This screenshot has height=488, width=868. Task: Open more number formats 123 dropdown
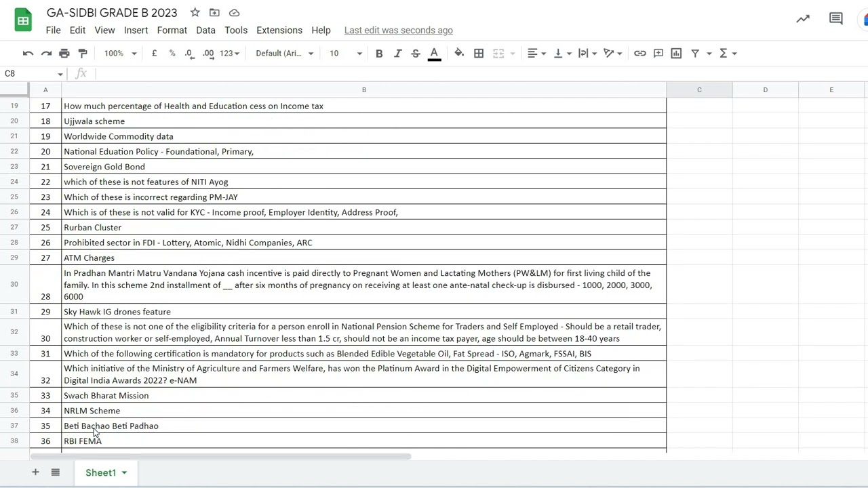pyautogui.click(x=230, y=53)
